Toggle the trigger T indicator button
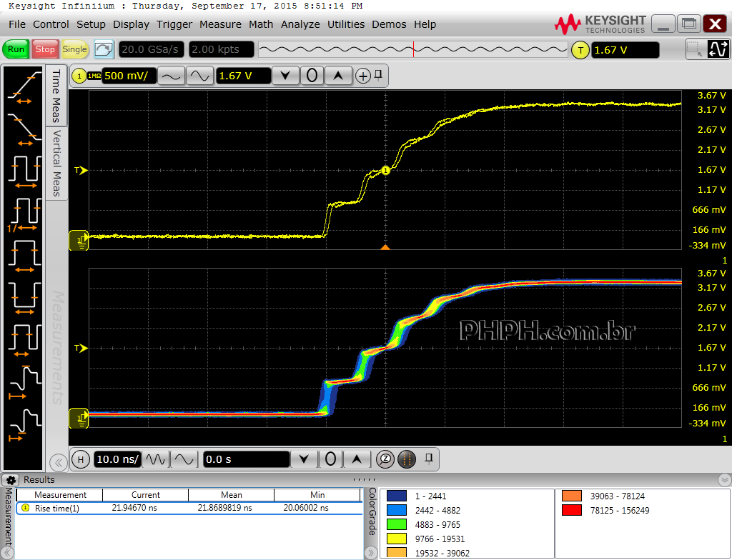This screenshot has height=560, width=732. pos(580,50)
